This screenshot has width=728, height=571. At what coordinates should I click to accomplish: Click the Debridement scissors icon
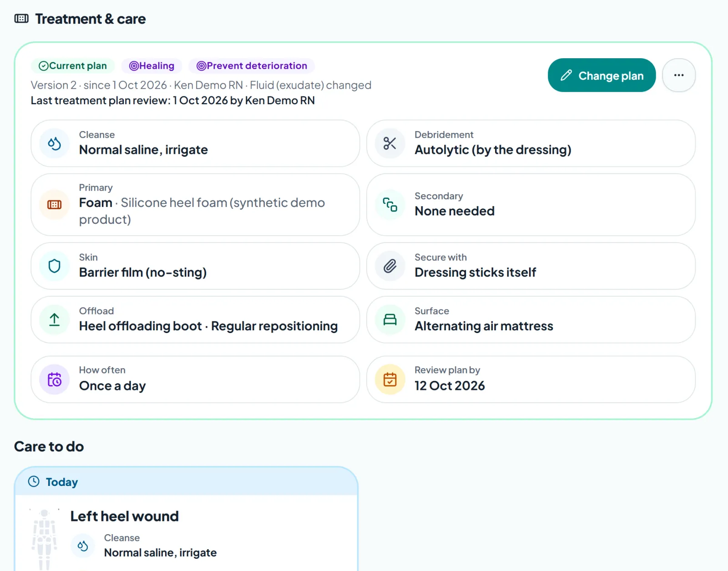390,143
